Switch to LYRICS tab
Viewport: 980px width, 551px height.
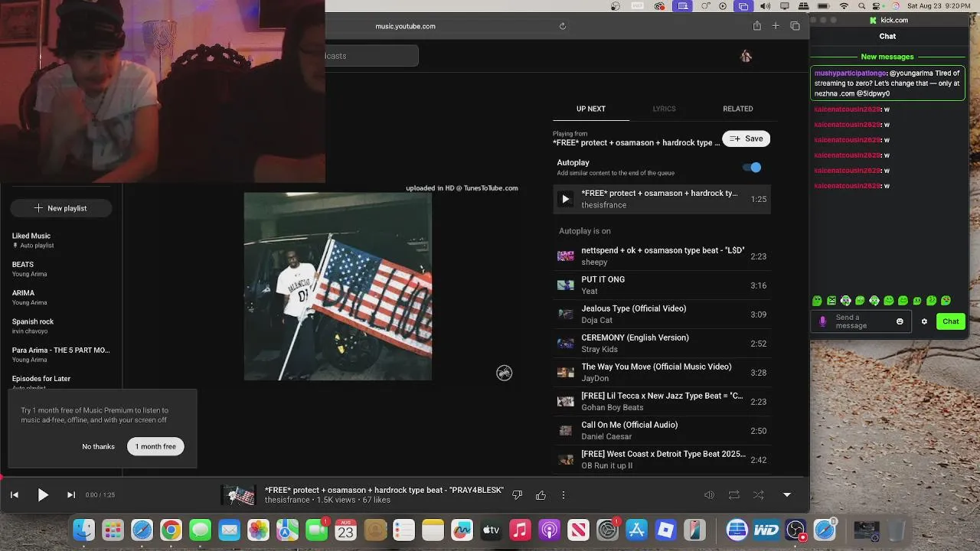(665, 109)
